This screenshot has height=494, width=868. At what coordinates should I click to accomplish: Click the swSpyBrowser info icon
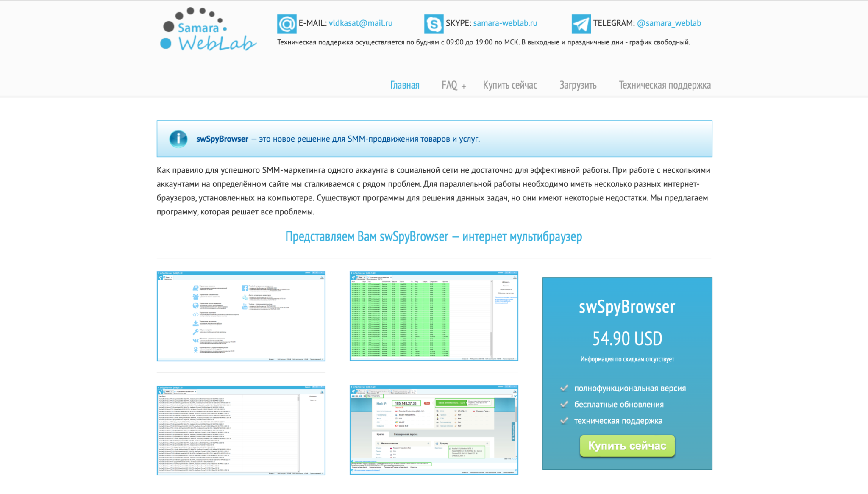176,138
